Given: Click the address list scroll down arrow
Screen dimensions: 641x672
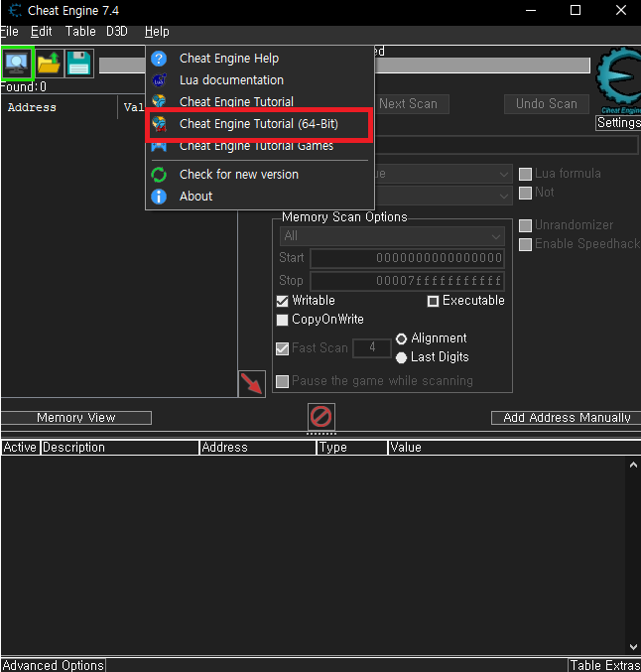Looking at the screenshot, I should [633, 647].
